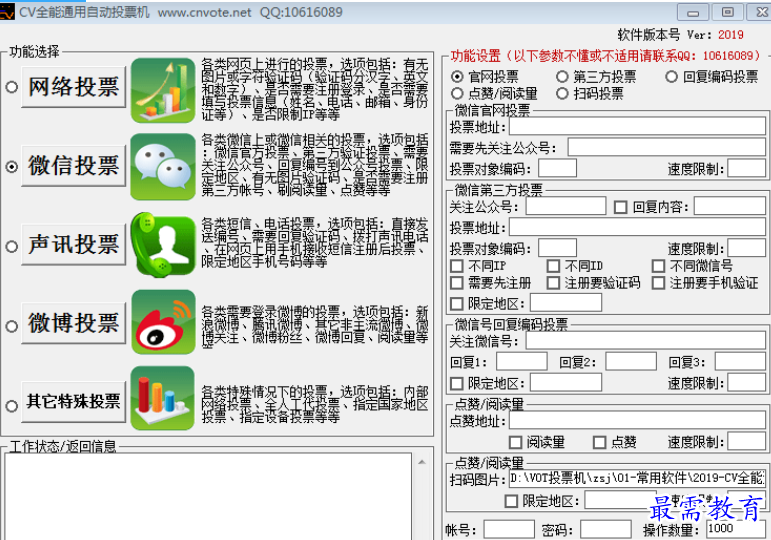
Task: Enable the 注册要验证码 checkbox
Action: coord(554,283)
